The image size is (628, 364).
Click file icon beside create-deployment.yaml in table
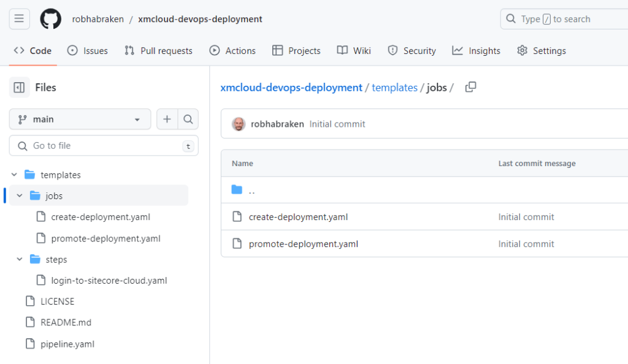click(x=237, y=217)
